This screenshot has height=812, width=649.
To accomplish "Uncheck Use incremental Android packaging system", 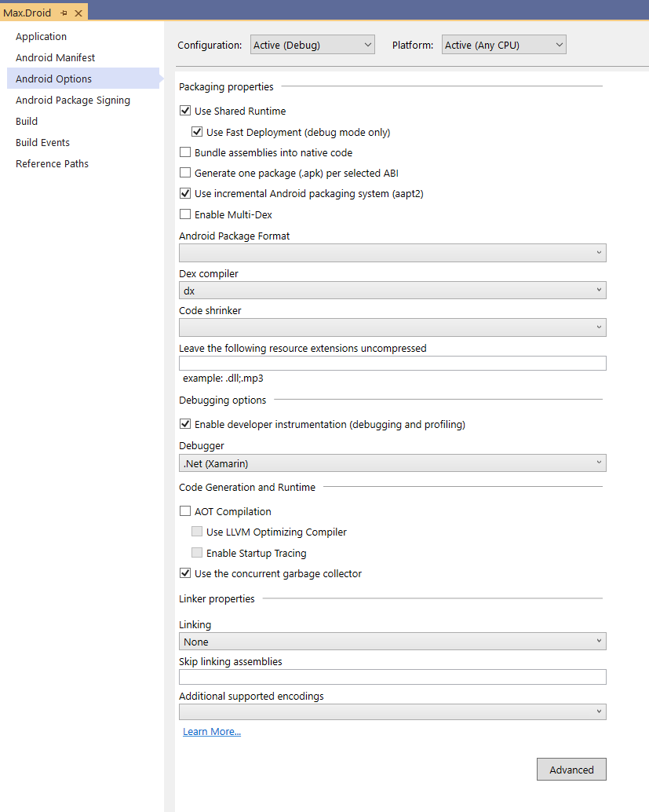I will pos(184,193).
